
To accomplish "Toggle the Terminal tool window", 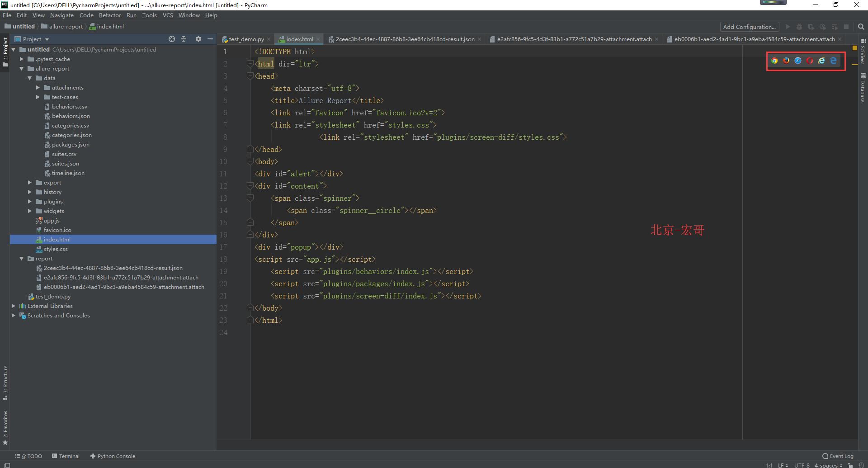I will tap(66, 456).
